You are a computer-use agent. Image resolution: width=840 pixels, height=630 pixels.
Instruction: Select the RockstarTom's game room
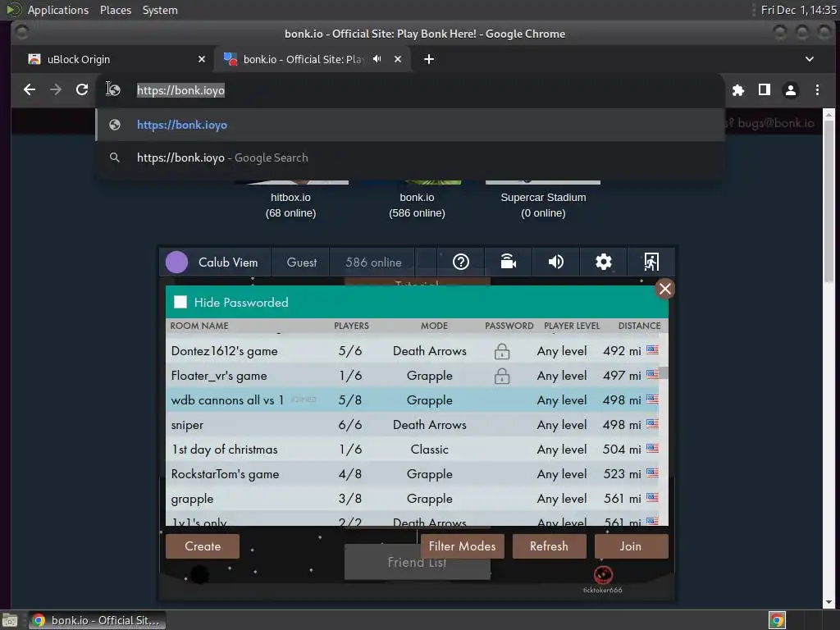coord(412,474)
